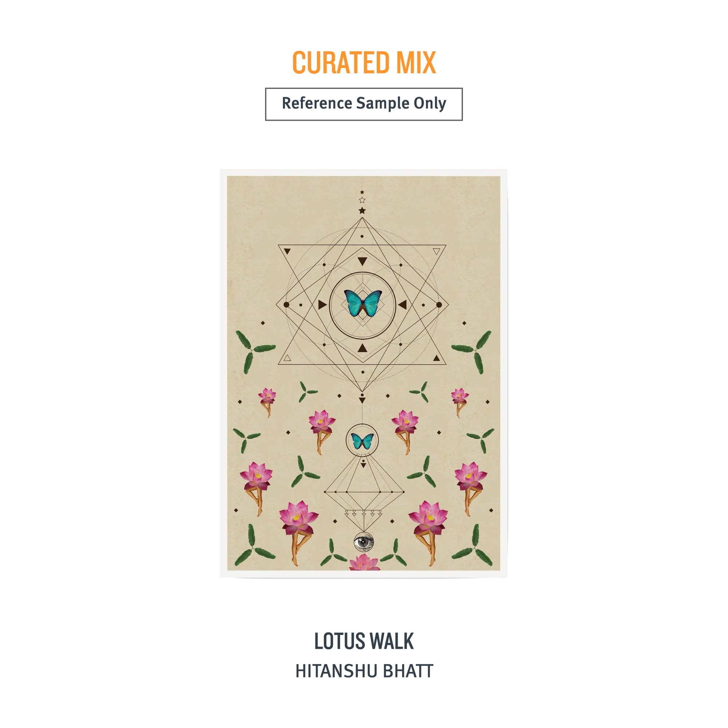
Task: Click the left-pointing triangle right of the butterfly circle
Action: tap(403, 304)
